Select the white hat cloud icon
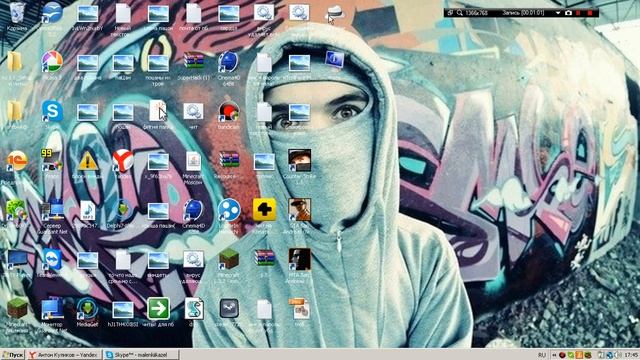 click(x=335, y=13)
